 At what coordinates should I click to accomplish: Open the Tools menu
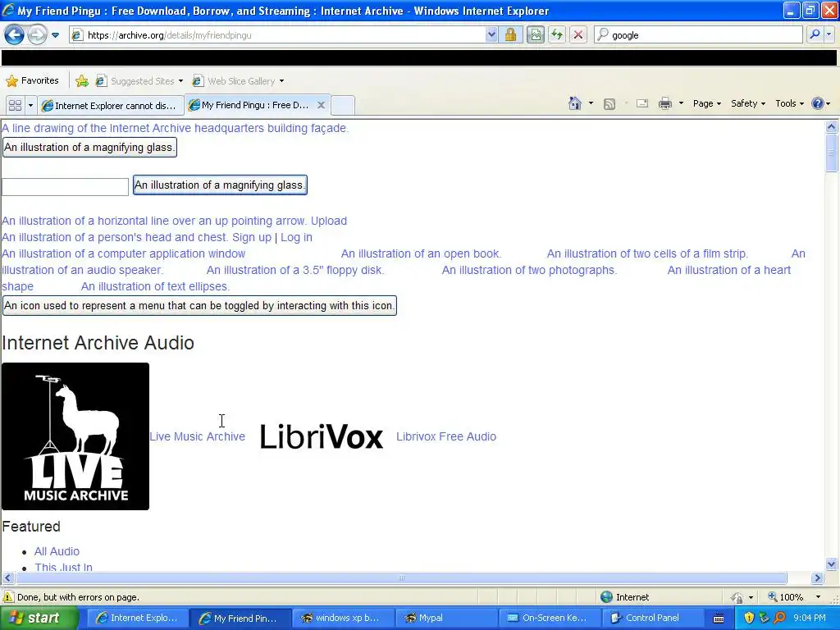pyautogui.click(x=790, y=103)
